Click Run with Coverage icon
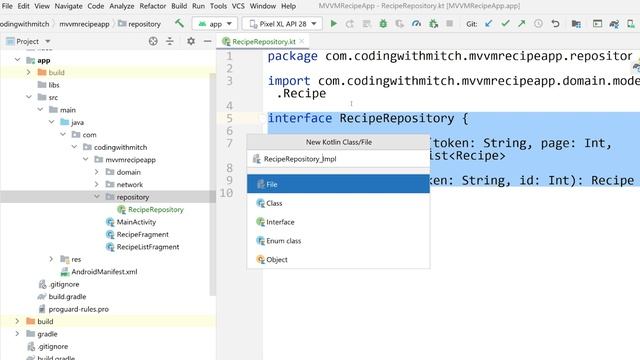Viewport: 640px width, 360px height. coord(400,24)
